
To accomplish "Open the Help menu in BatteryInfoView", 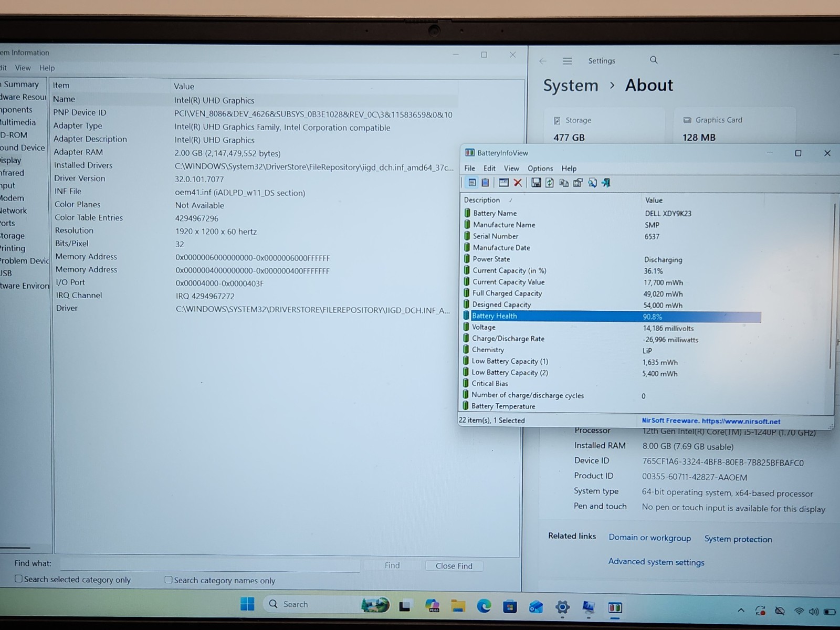I will click(569, 168).
